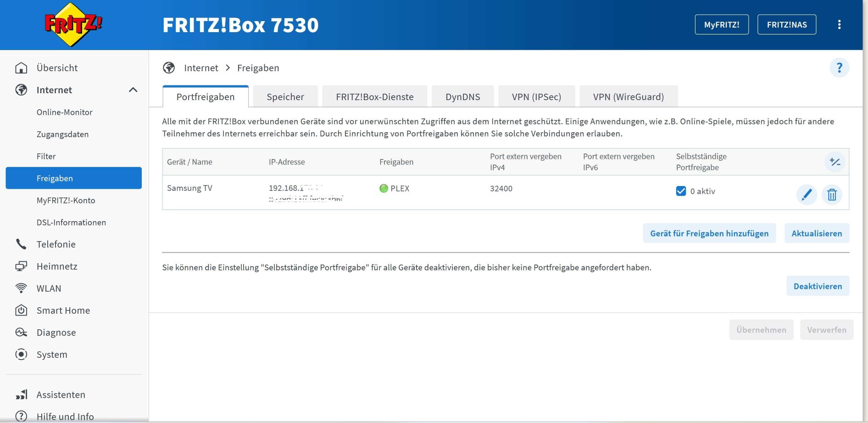Image resolution: width=868 pixels, height=423 pixels.
Task: Open the Telefonie menu label
Action: click(x=56, y=244)
